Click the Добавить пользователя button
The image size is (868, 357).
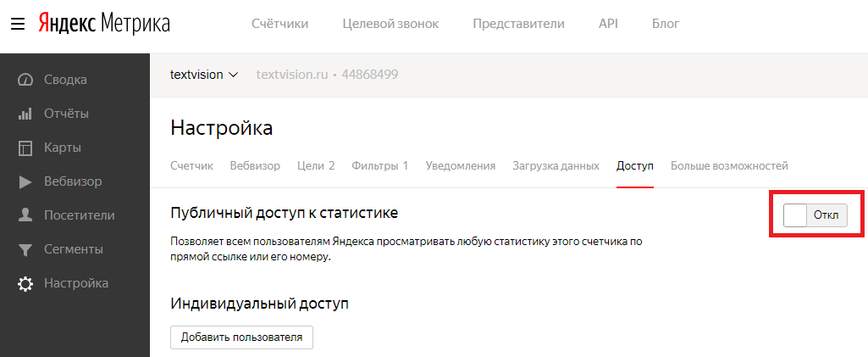[x=241, y=337]
